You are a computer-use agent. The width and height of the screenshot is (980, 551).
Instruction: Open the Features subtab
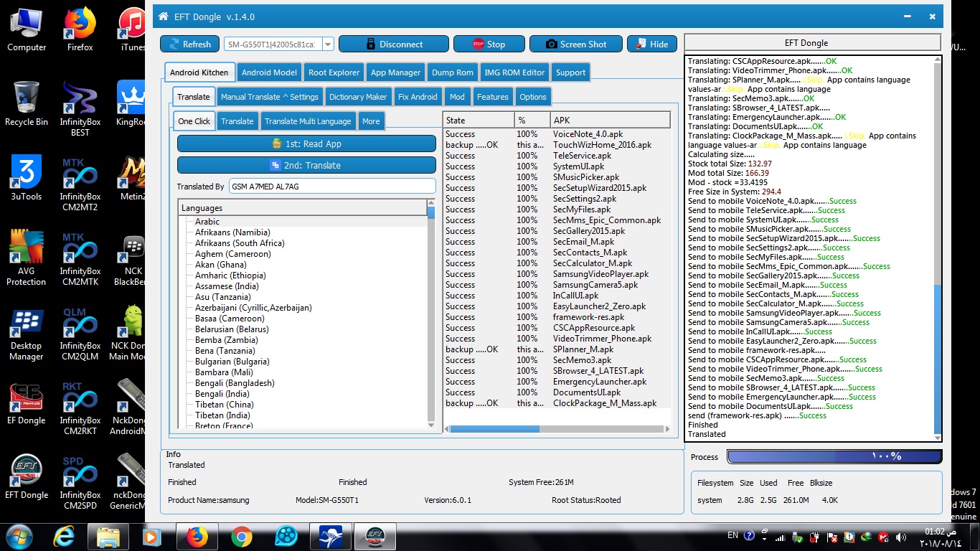point(492,97)
